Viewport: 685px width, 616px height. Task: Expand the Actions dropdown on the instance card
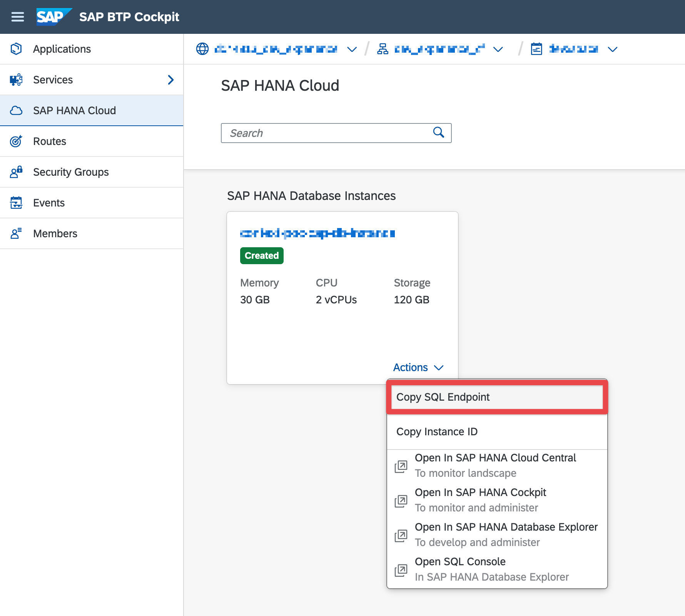(x=418, y=367)
